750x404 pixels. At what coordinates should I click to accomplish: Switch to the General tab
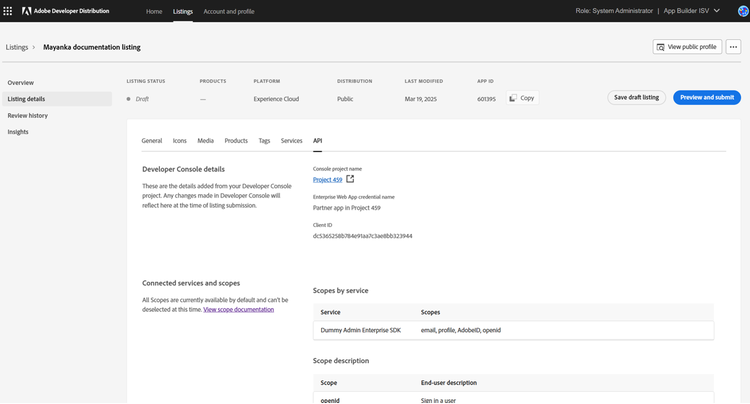(152, 141)
